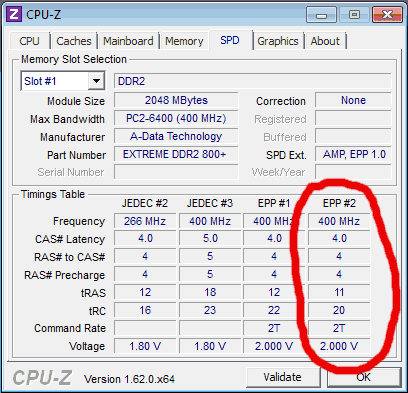The width and height of the screenshot is (408, 393).
Task: Show the About tab
Action: [x=325, y=41]
